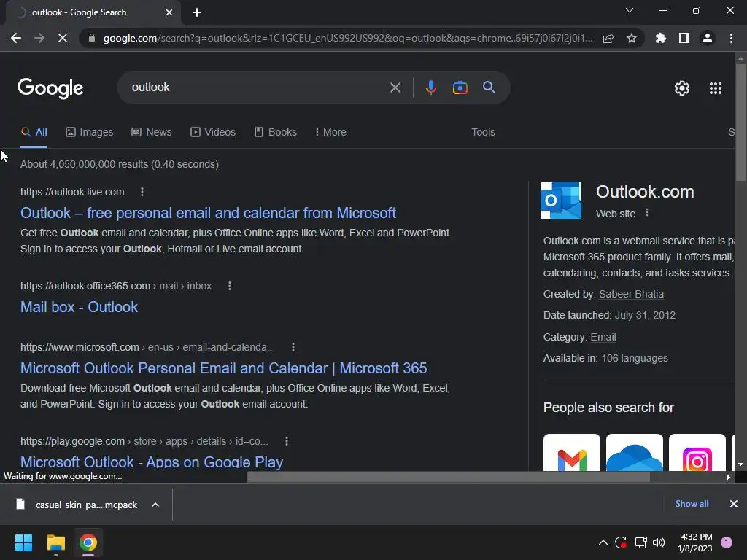Open the Extensions puzzle icon
Screen dimensions: 747x560
(x=661, y=38)
